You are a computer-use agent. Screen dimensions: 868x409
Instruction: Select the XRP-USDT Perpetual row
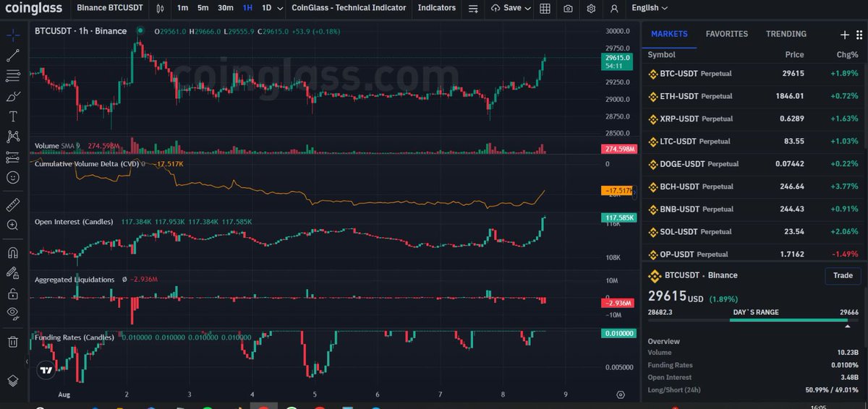point(752,119)
